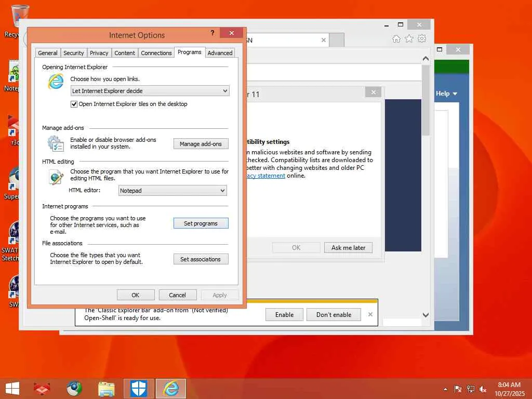Click the IE scrollbar up arrow

425,59
